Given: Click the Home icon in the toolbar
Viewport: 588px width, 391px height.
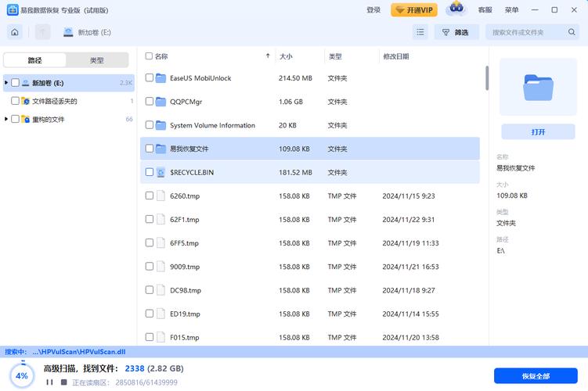Looking at the screenshot, I should click(15, 32).
